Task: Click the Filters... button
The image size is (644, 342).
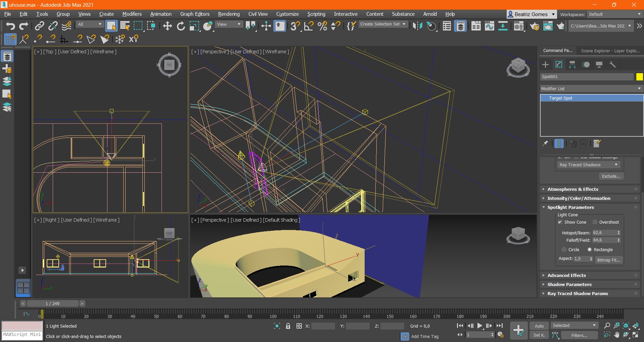Action: (579, 335)
